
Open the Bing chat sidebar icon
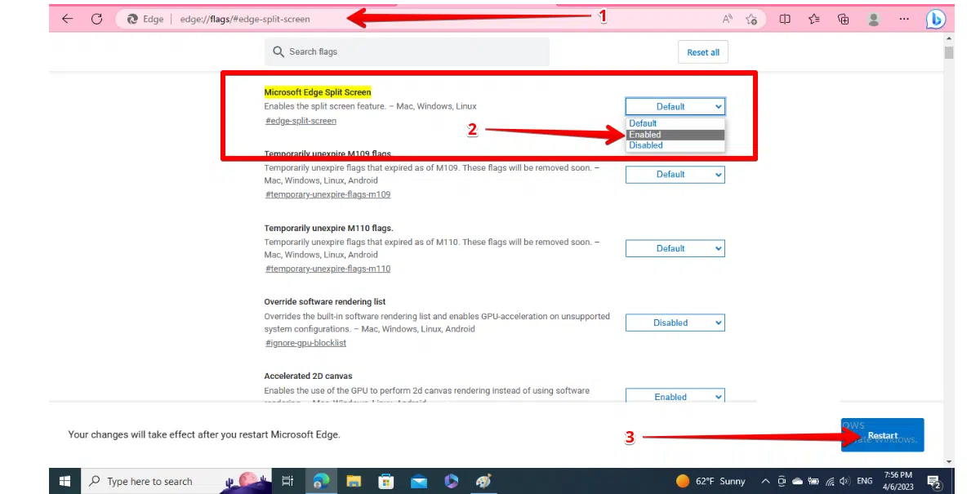pyautogui.click(x=936, y=20)
